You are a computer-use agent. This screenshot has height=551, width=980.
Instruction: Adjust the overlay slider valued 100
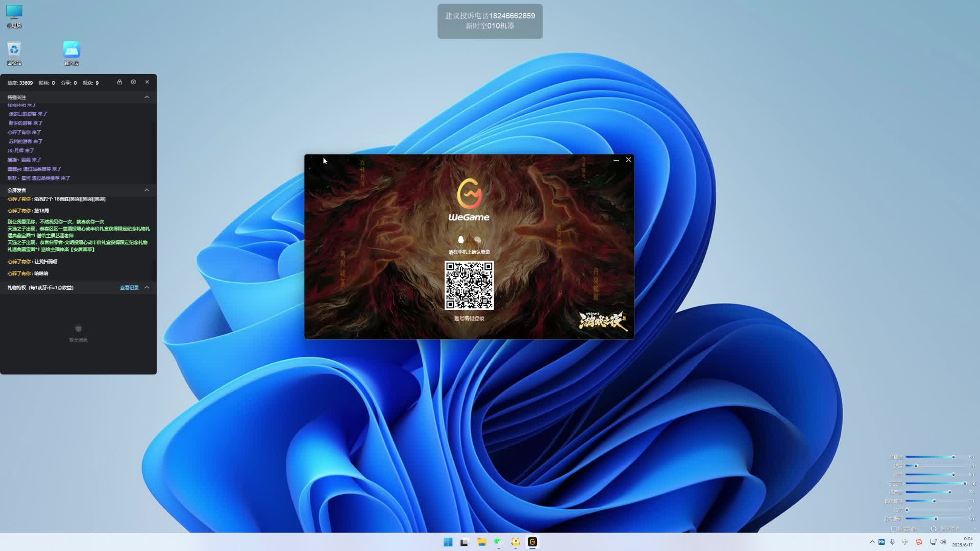(965, 483)
